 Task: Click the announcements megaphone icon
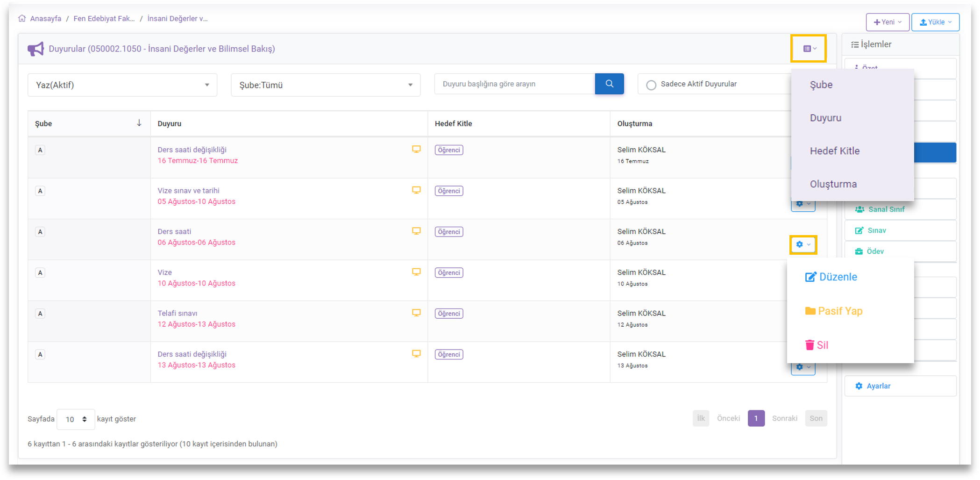36,49
